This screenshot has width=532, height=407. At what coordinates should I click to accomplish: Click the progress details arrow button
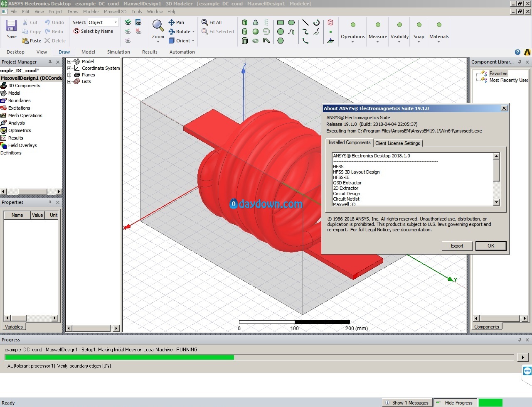pos(523,357)
